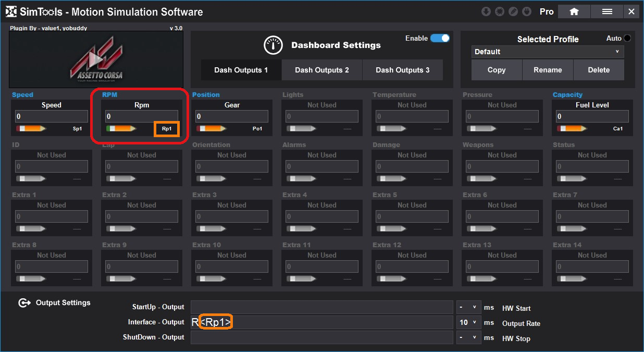Click the plug icon in title bar
The height and width of the screenshot is (352, 644).
point(527,11)
